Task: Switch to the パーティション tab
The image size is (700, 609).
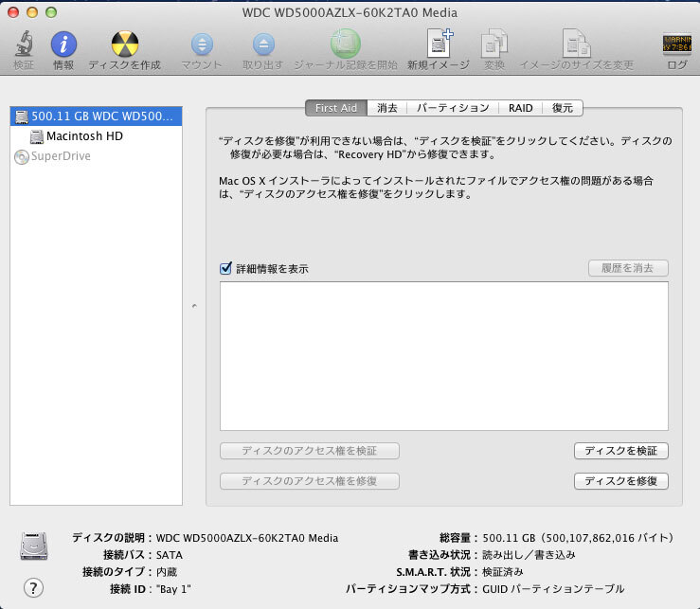Action: point(453,108)
